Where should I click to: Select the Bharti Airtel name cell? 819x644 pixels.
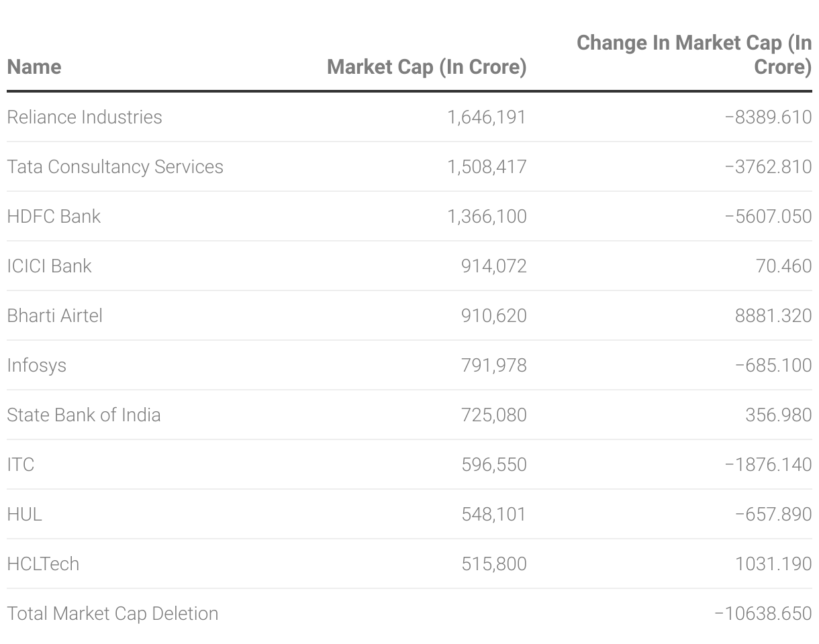[54, 315]
